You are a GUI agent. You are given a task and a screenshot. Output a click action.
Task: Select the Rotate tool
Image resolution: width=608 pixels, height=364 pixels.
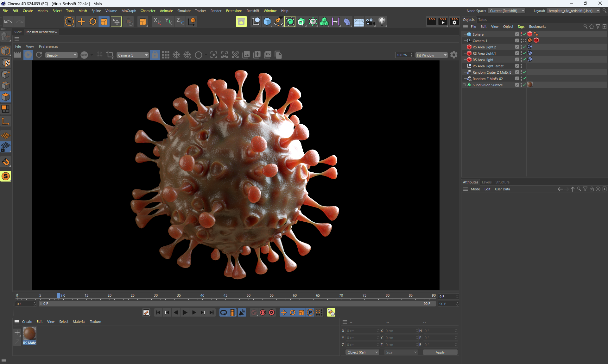93,22
